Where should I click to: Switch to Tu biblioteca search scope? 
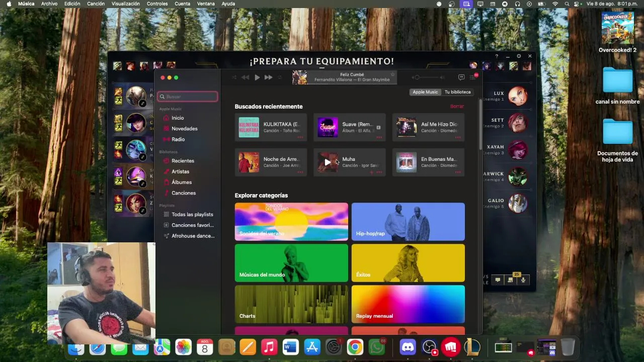click(x=457, y=92)
